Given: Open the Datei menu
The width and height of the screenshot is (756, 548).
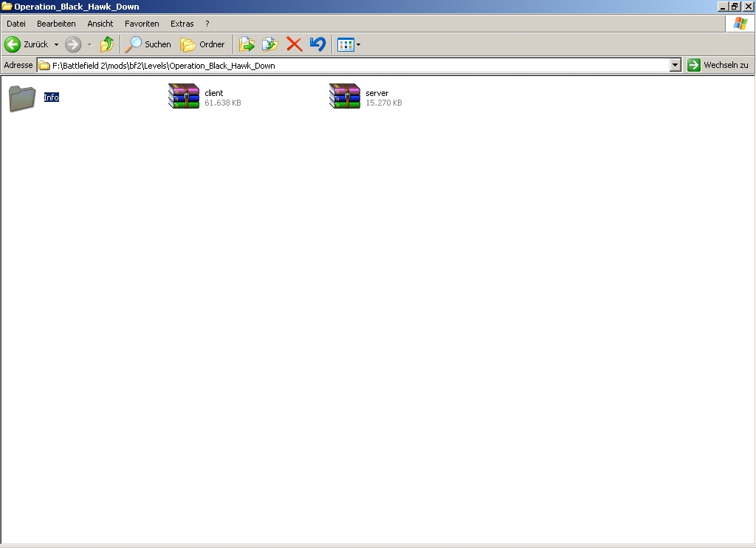Looking at the screenshot, I should 16,24.
